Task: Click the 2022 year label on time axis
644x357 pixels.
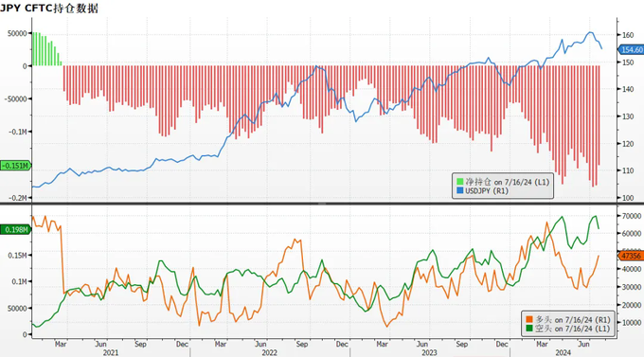Action: point(269,353)
